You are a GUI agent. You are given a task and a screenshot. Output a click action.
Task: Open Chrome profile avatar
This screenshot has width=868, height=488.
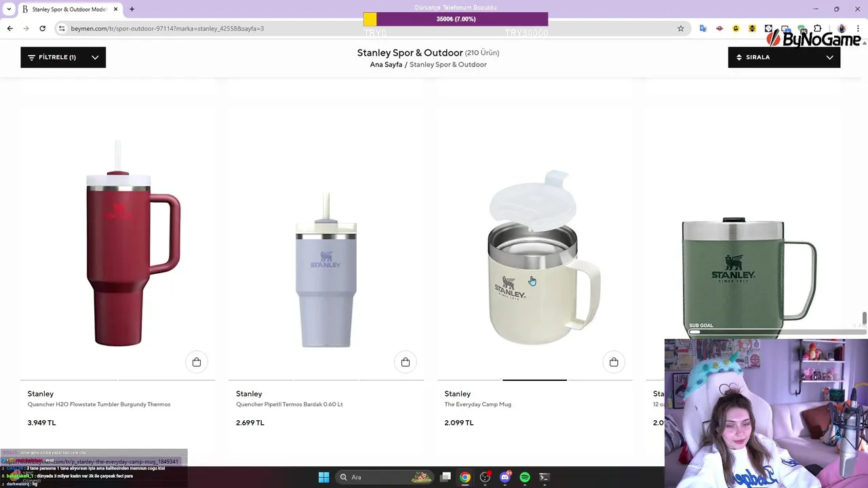point(842,28)
